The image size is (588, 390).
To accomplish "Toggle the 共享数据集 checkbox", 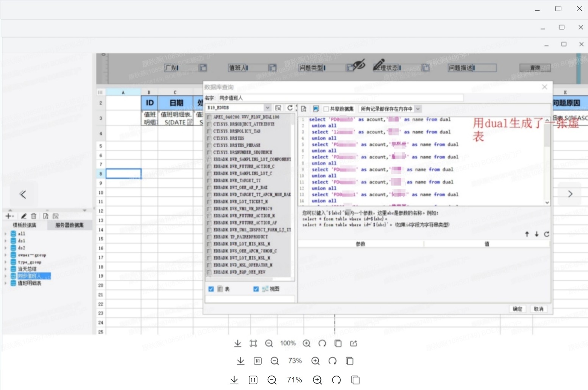I will (x=326, y=109).
